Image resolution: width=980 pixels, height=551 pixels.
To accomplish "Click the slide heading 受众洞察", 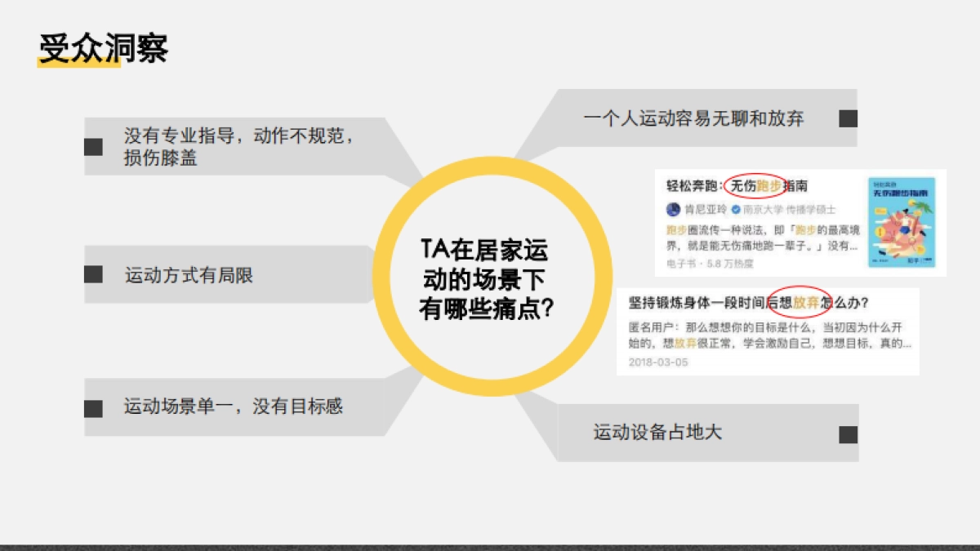I will pyautogui.click(x=103, y=49).
